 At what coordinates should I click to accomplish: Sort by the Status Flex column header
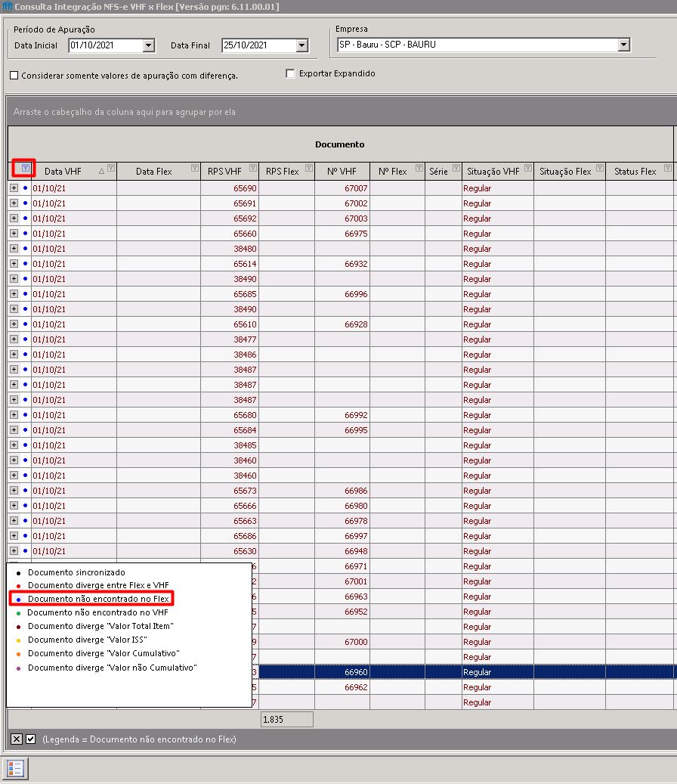click(635, 172)
